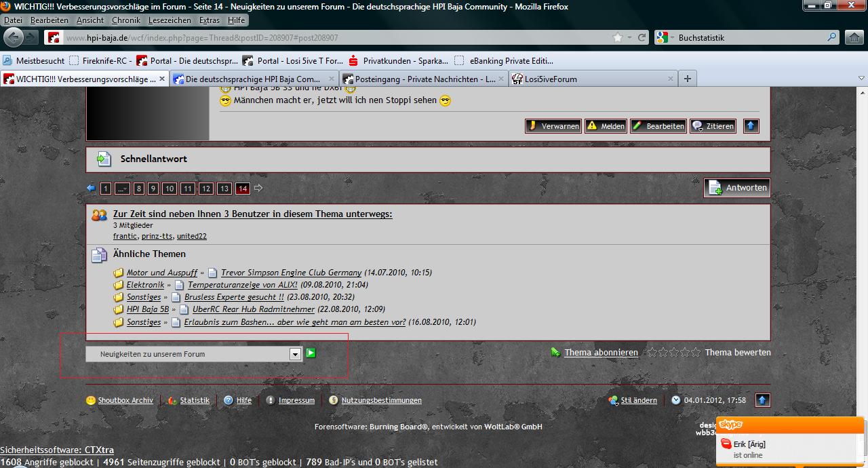This screenshot has height=468, width=868.
Task: Open Trevor Simpson Engine Club Germany thread
Action: click(291, 273)
